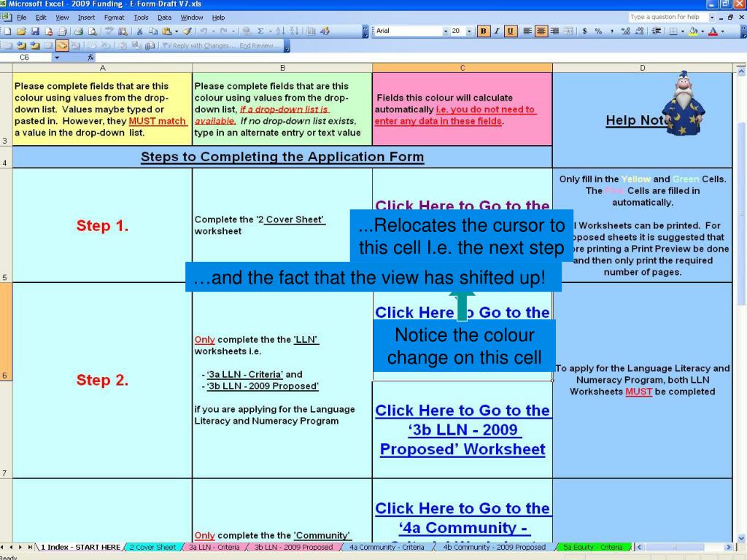Click the Merge and Center icon

568,31
